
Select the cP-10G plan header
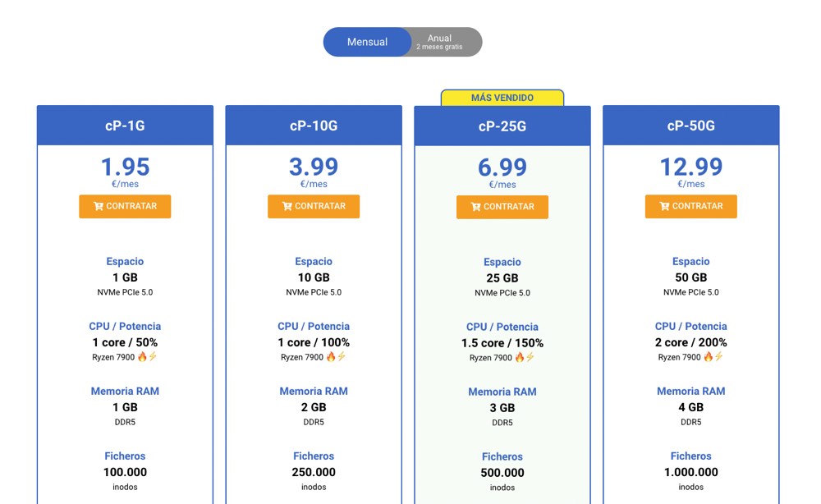coord(314,125)
